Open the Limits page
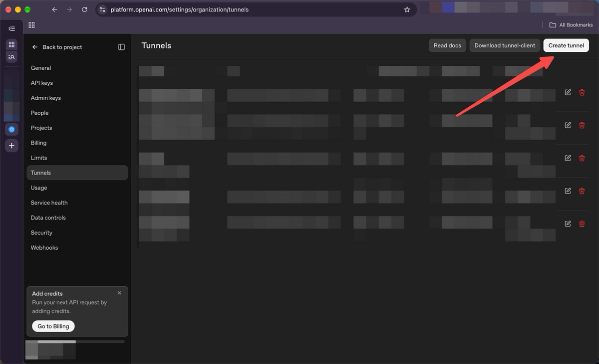599x364 pixels. [x=77, y=158]
